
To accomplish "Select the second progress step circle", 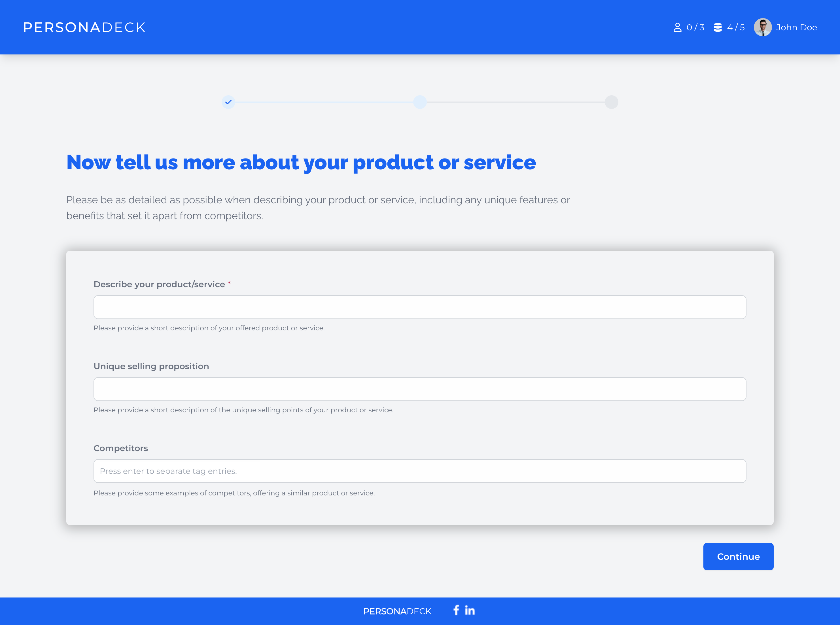I will (x=420, y=102).
